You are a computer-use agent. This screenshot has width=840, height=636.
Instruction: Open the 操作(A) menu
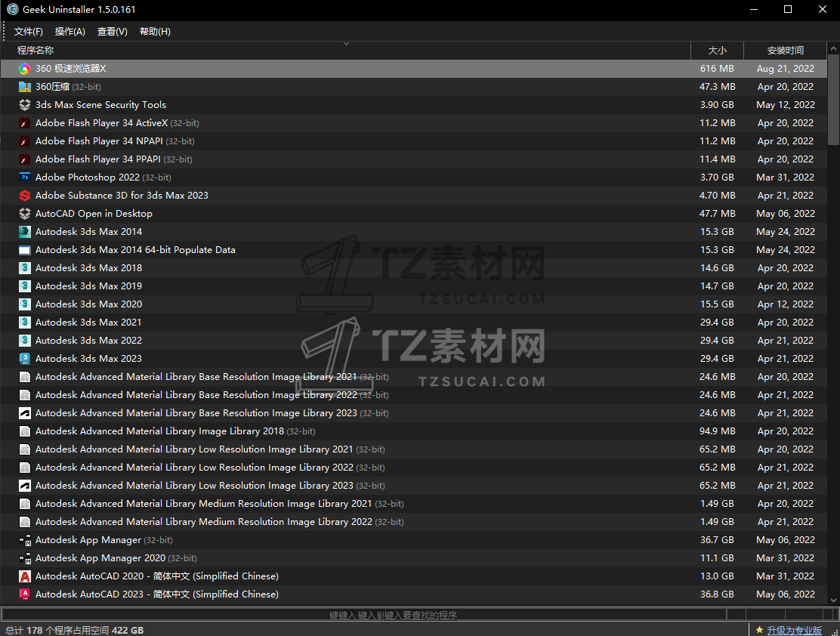[x=70, y=32]
